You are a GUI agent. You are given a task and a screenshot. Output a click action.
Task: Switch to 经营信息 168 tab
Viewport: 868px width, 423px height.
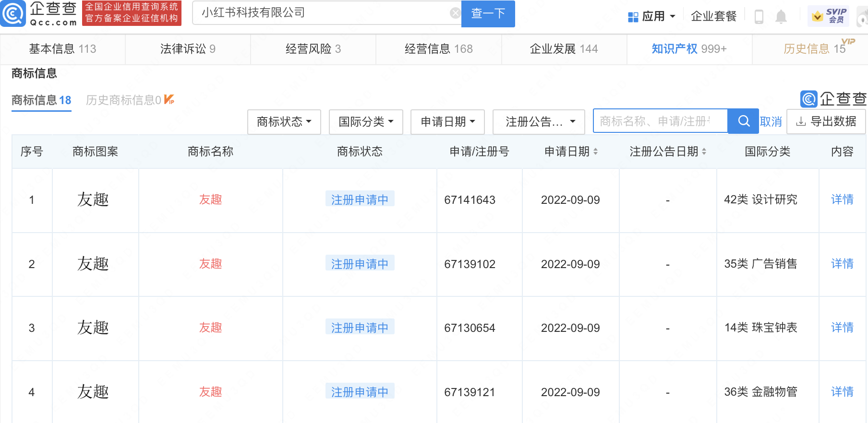coord(438,49)
